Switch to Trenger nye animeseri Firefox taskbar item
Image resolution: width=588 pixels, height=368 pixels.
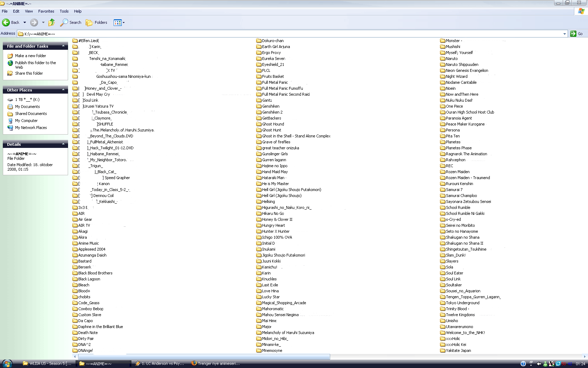[216, 363]
